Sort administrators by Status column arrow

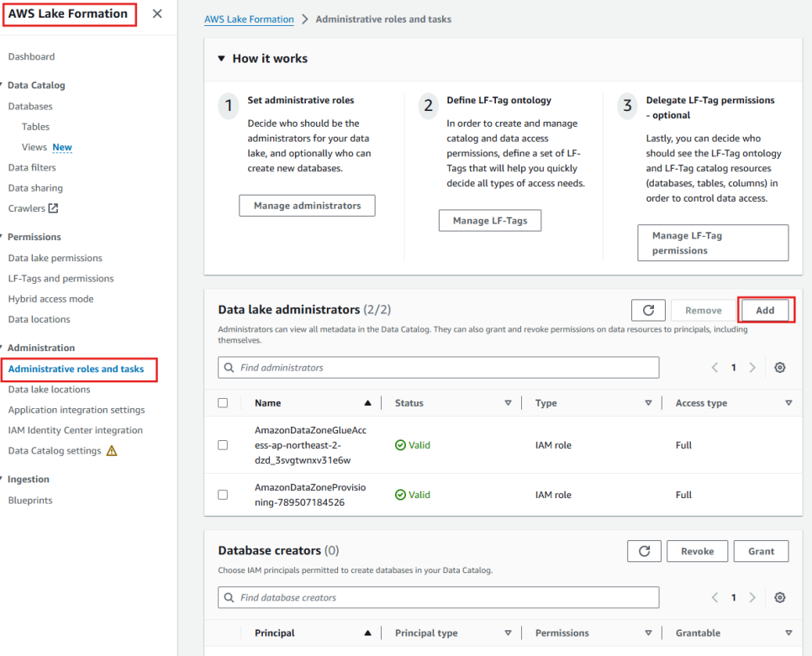point(508,403)
